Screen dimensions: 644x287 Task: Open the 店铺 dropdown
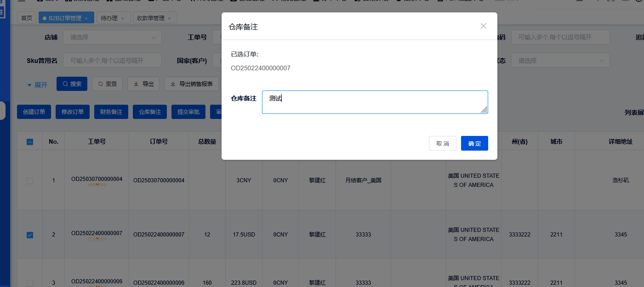point(112,37)
